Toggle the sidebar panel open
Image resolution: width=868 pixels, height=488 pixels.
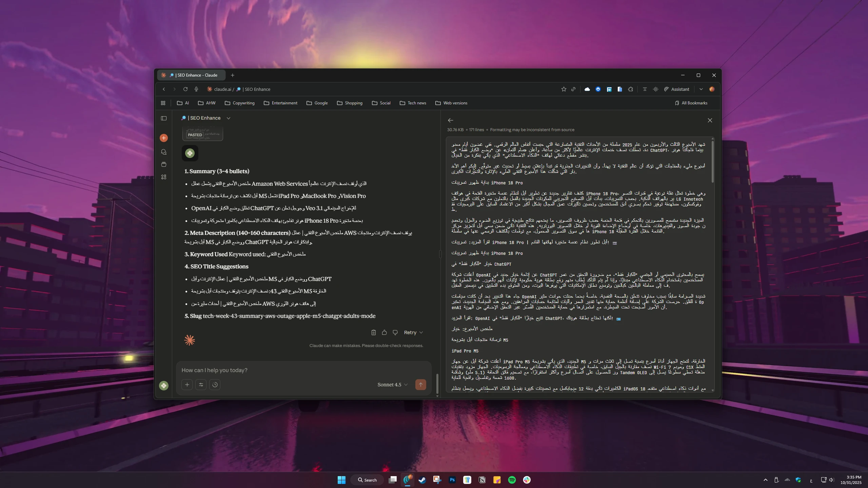point(164,118)
